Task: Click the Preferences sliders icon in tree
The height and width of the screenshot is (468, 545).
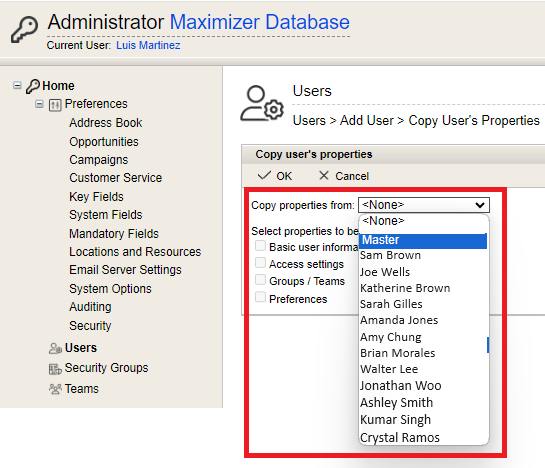Action: 55,105
